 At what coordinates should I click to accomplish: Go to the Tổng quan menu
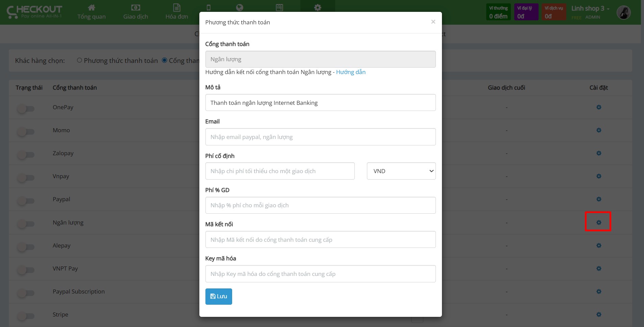[91, 12]
